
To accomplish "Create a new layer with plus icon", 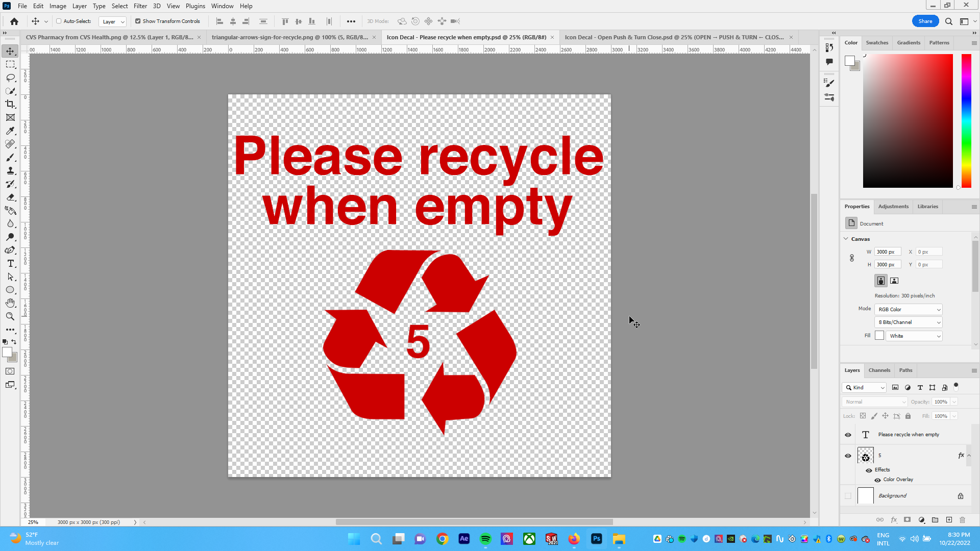I will tap(949, 520).
